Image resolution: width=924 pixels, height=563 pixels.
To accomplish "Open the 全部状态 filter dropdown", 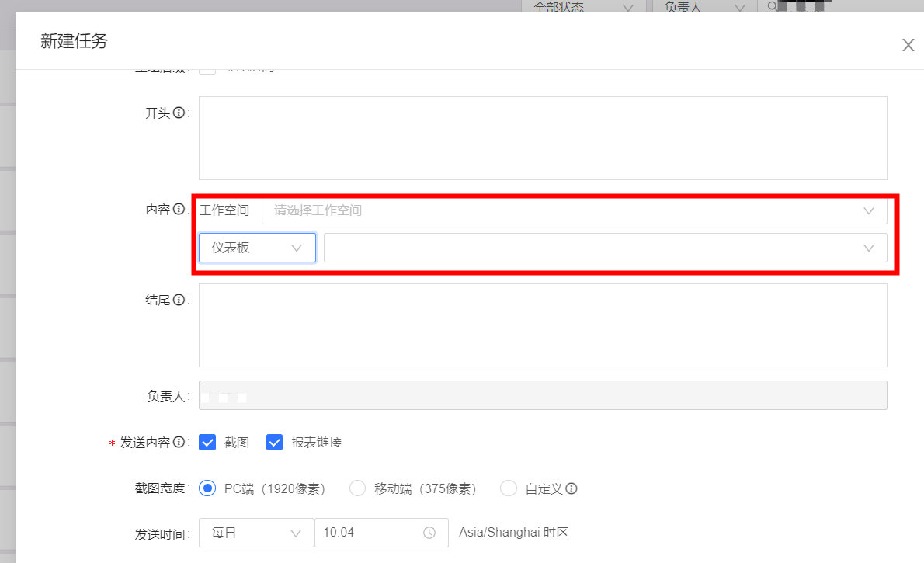I will point(583,7).
